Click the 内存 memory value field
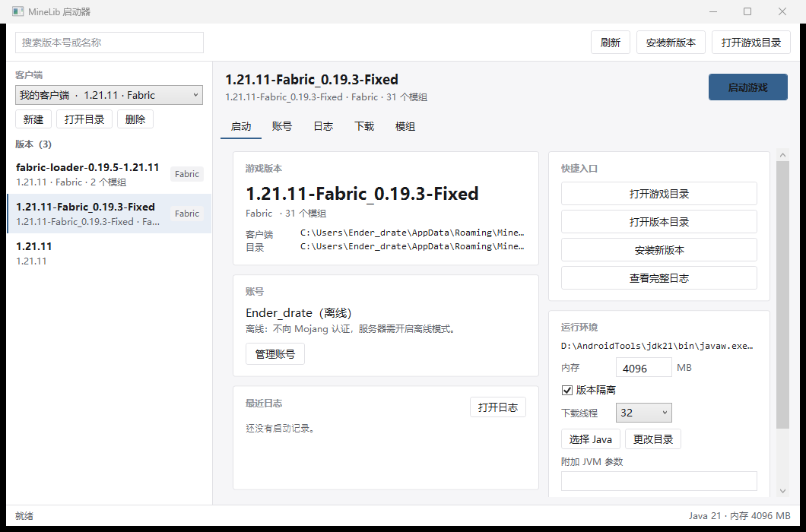 coord(643,368)
